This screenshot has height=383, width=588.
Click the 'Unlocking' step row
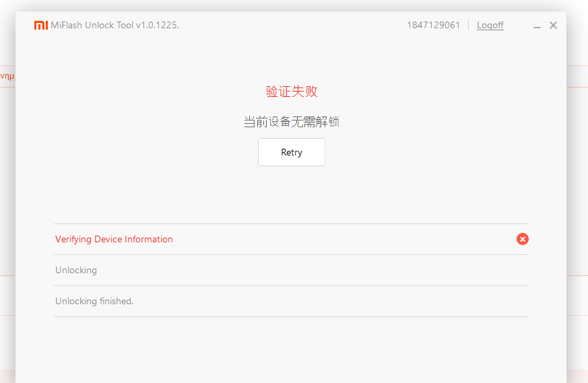(x=292, y=270)
